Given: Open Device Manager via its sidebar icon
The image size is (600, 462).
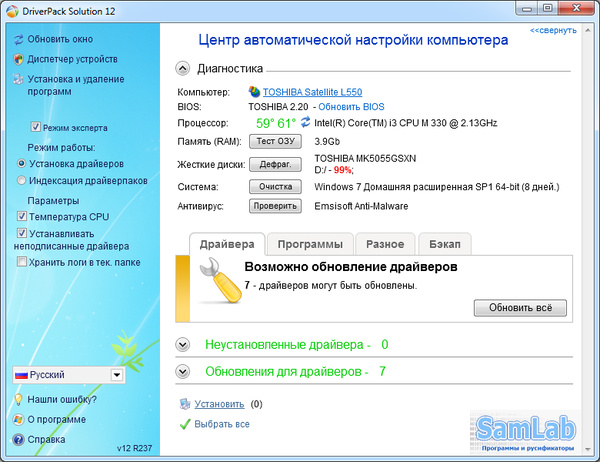Looking at the screenshot, I should pos(18,59).
